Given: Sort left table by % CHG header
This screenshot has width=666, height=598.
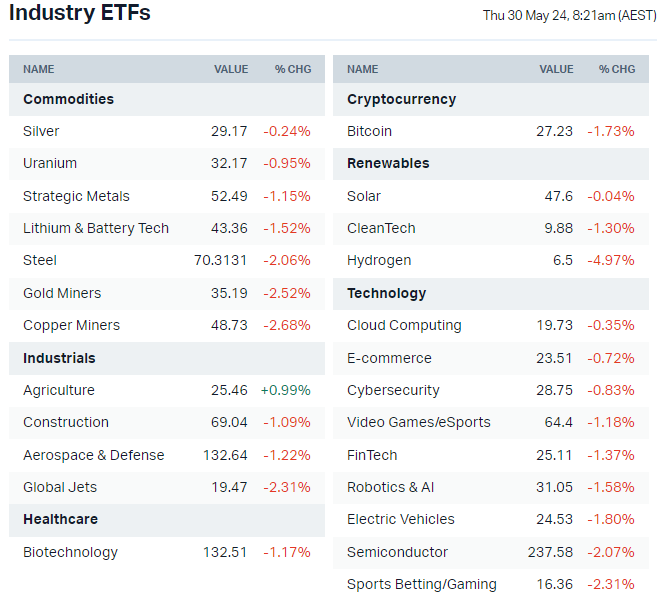Looking at the screenshot, I should click(293, 69).
